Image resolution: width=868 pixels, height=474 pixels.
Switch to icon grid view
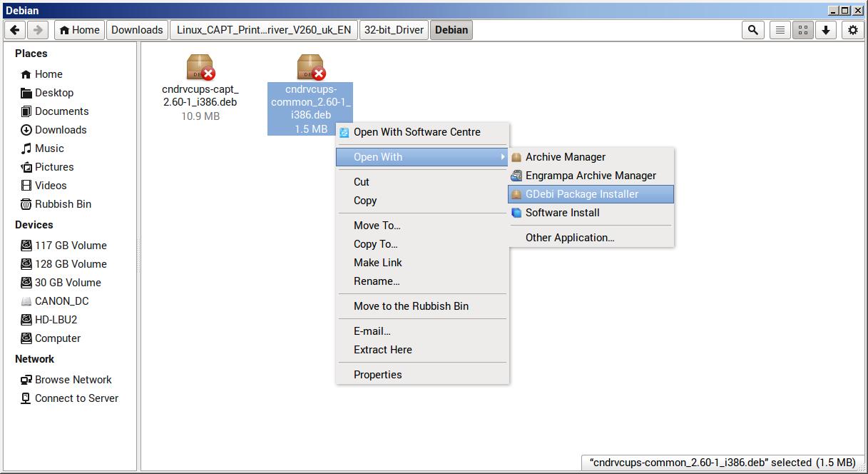pyautogui.click(x=803, y=30)
